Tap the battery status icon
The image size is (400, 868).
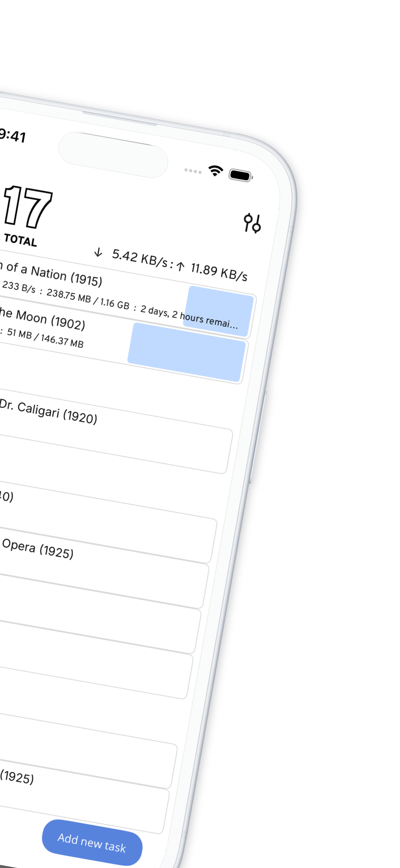(x=240, y=175)
